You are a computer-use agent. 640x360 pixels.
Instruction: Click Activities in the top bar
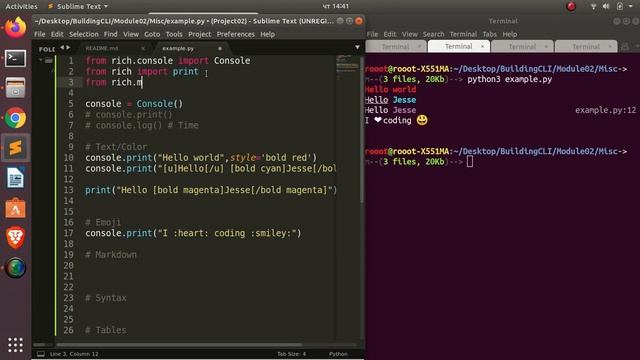click(21, 6)
